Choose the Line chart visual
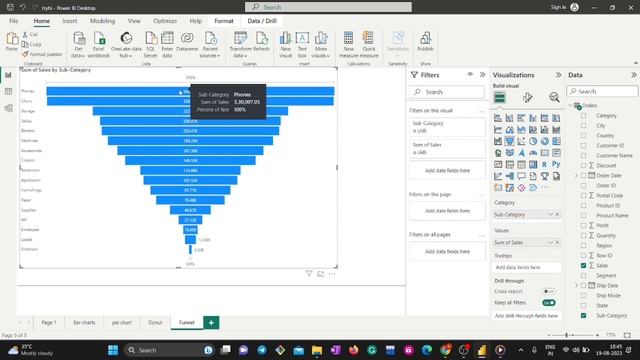The width and height of the screenshot is (640, 360). [x=498, y=130]
